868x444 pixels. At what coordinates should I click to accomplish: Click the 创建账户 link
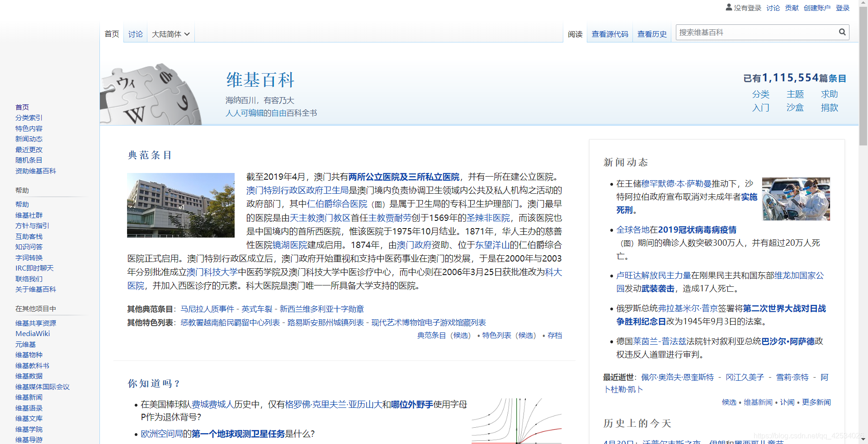click(817, 8)
